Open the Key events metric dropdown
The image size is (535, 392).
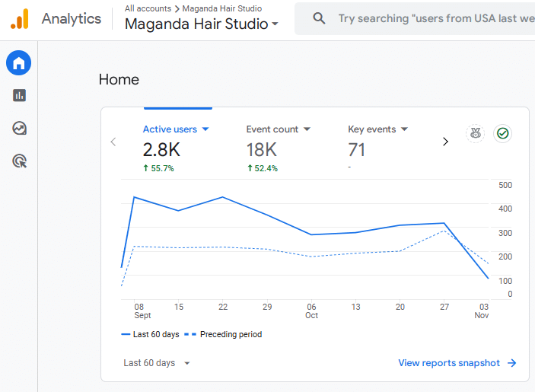tap(378, 129)
